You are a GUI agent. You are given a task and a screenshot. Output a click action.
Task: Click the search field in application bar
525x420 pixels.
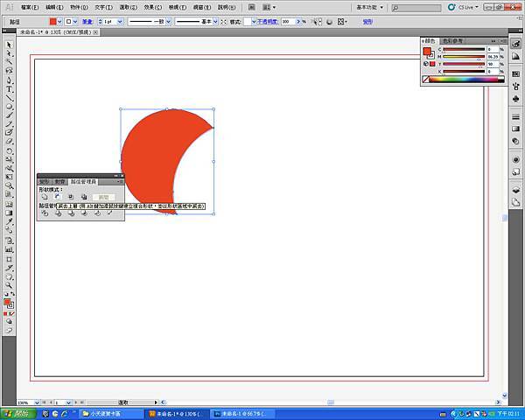416,7
